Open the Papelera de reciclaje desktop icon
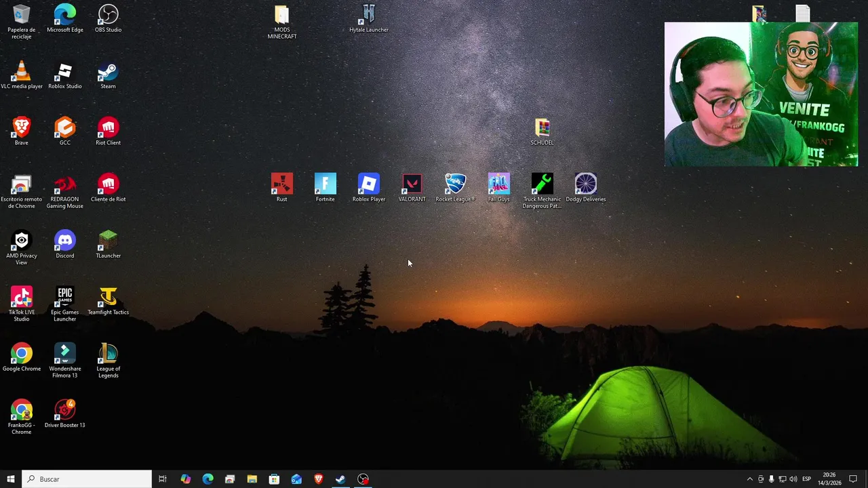This screenshot has width=868, height=488. 21,22
